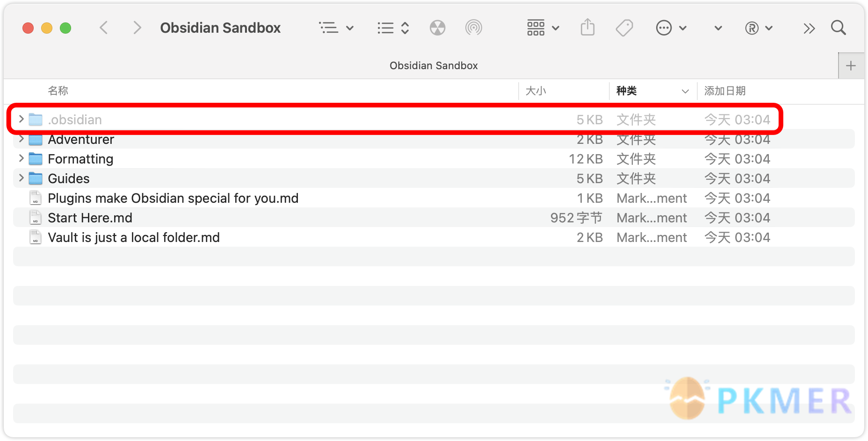Click the 12 KB size of Formatting
This screenshot has height=441, width=868.
tap(586, 159)
